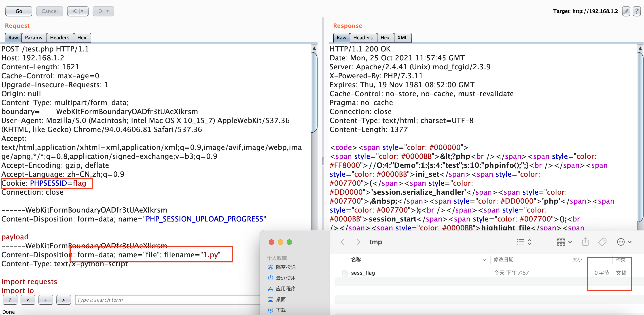Click the Finder share icon

point(585,242)
